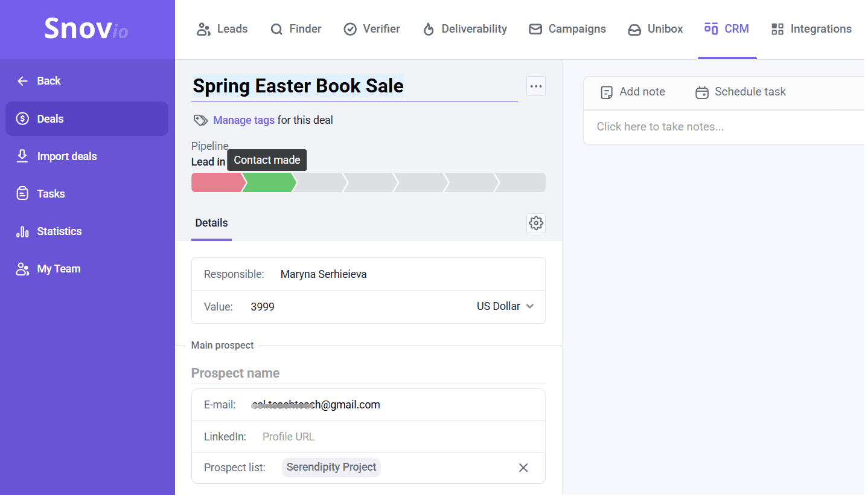Click into the take notes text area
Image resolution: width=868 pixels, height=496 pixels.
[724, 127]
